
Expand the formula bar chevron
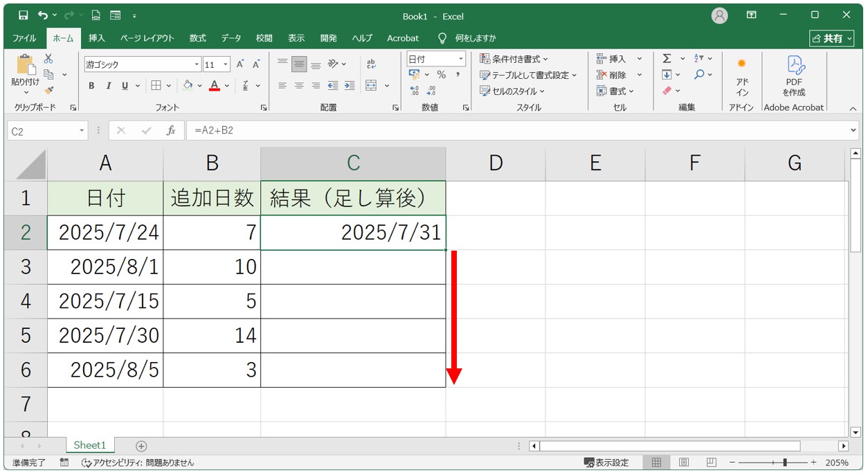pyautogui.click(x=853, y=130)
